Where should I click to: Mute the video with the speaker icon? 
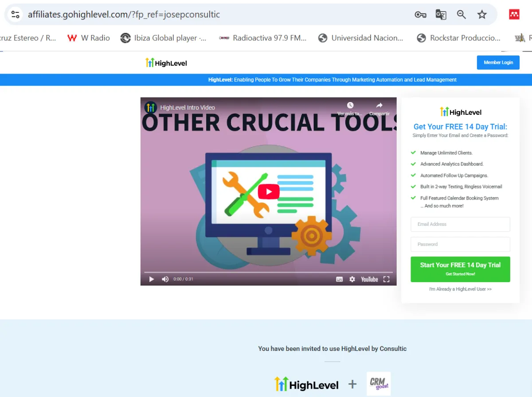pos(165,279)
